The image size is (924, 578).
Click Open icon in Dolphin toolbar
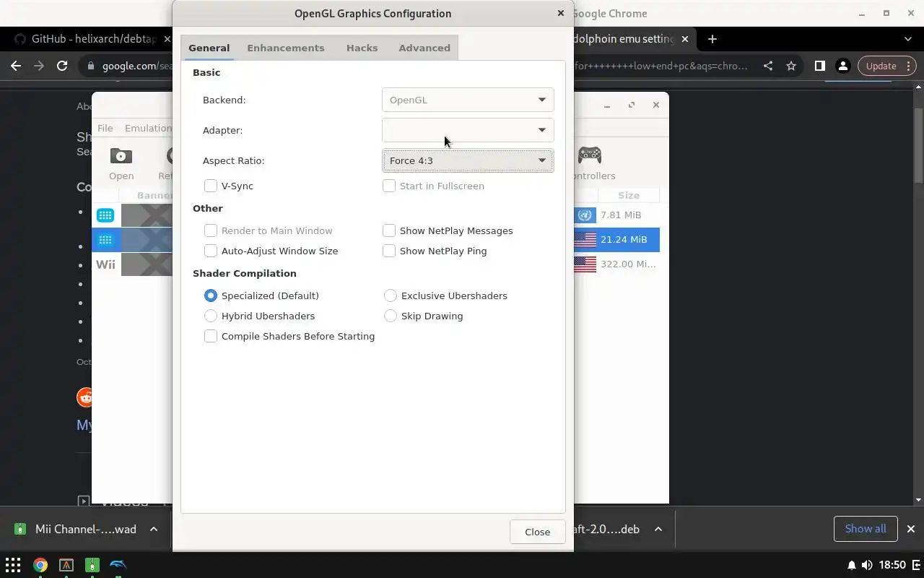[121, 163]
